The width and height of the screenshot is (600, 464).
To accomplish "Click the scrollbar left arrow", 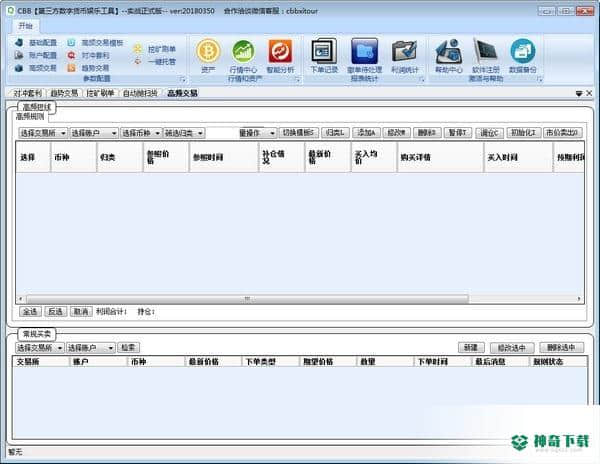I will pyautogui.click(x=20, y=299).
